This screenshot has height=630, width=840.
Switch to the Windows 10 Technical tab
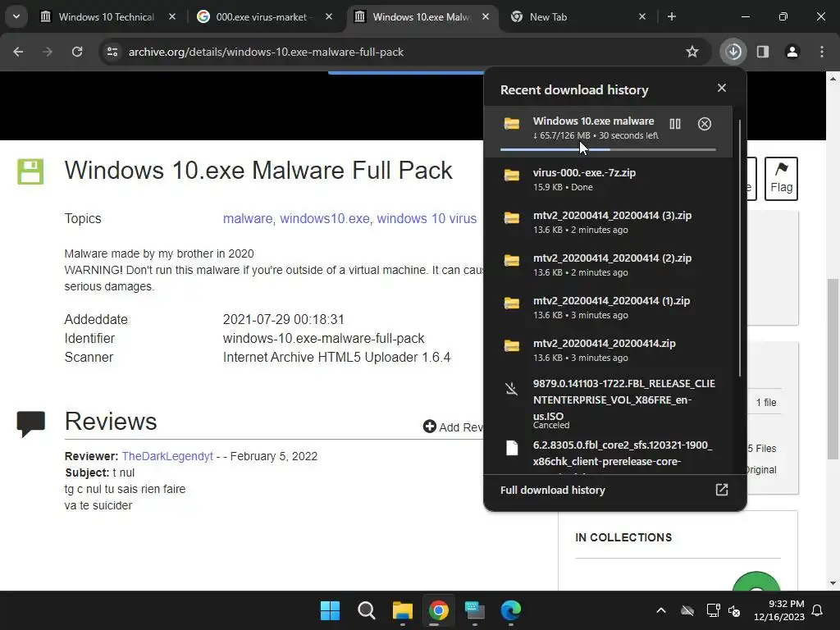(106, 17)
